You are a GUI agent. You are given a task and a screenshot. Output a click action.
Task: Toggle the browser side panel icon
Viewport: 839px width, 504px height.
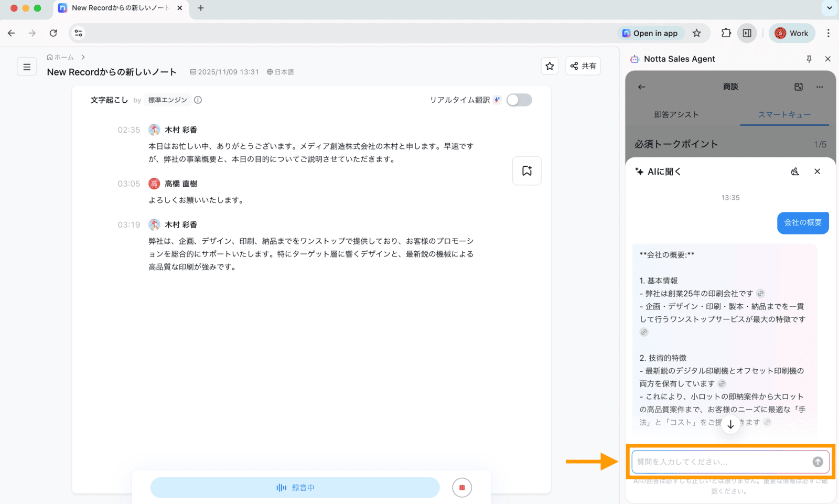[747, 33]
